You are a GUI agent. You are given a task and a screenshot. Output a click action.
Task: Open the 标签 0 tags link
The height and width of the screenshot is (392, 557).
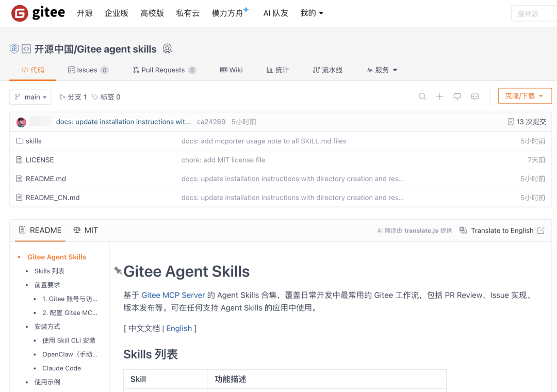(106, 96)
